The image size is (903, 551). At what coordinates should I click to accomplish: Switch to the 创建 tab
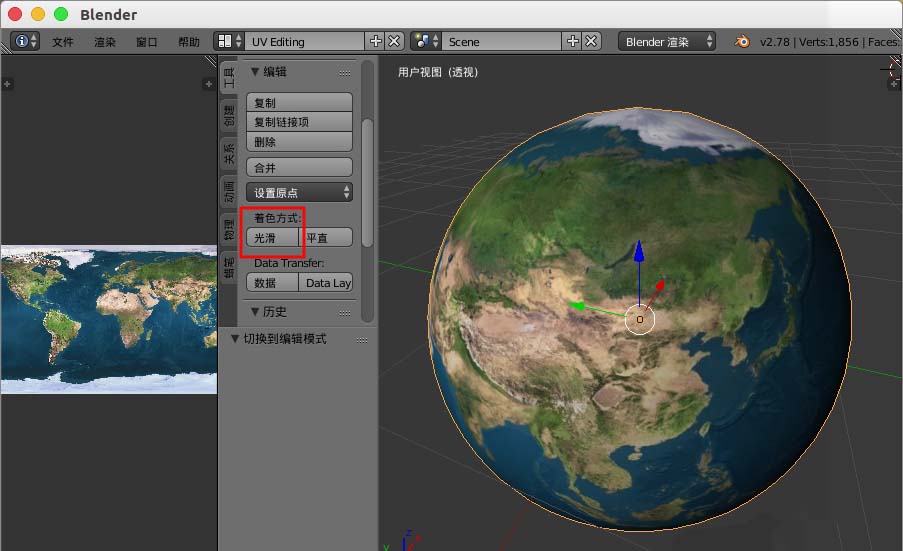[229, 115]
